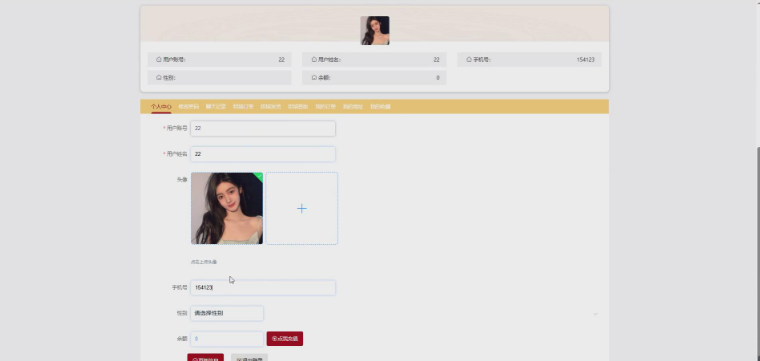The width and height of the screenshot is (760, 361).
Task: Open the 我的订单 tab
Action: [x=325, y=107]
